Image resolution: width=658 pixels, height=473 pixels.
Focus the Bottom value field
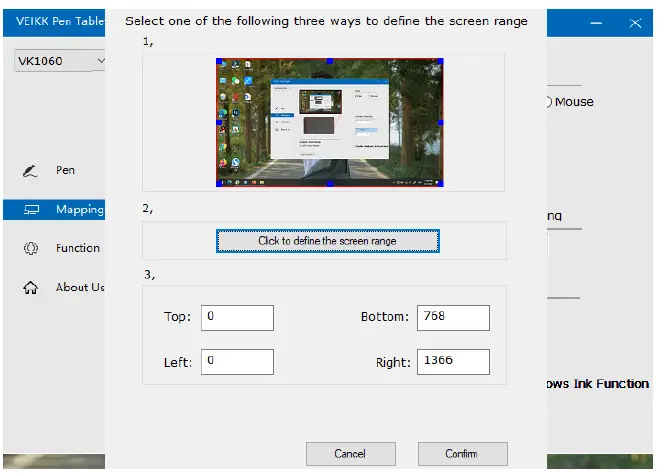(453, 318)
